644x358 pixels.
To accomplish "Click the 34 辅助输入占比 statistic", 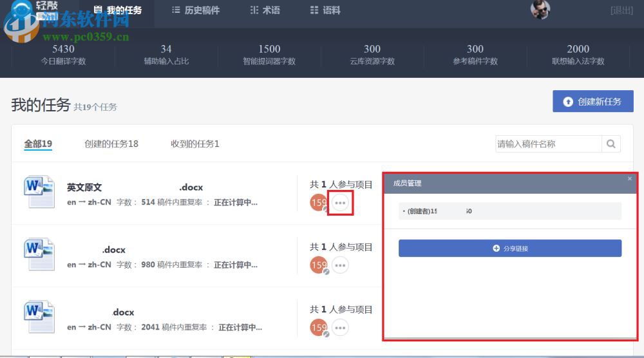I will (166, 55).
